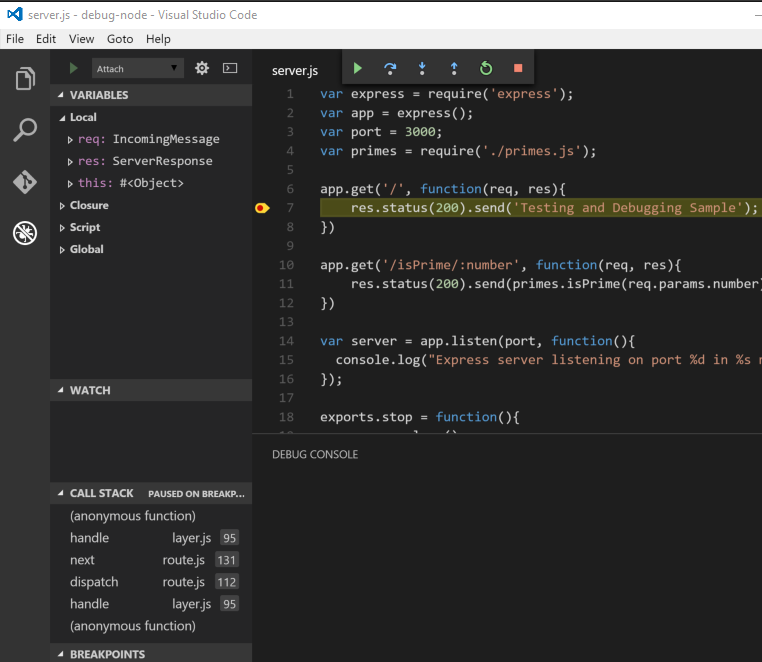Click line 15 console.log statement
Image resolution: width=762 pixels, height=662 pixels.
[x=548, y=360]
